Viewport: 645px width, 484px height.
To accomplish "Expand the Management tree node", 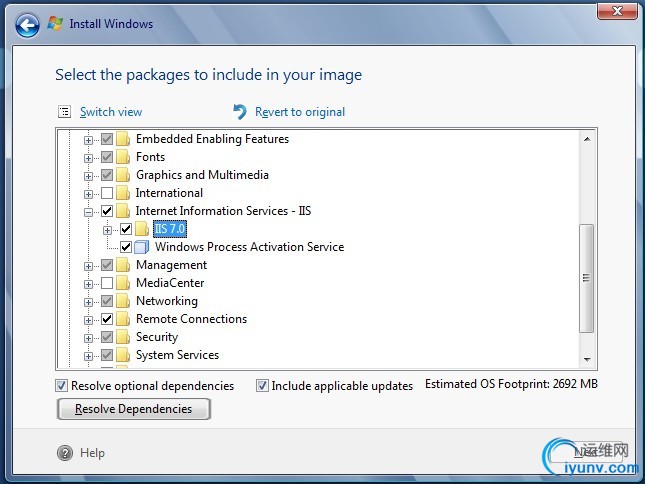I will [x=89, y=266].
